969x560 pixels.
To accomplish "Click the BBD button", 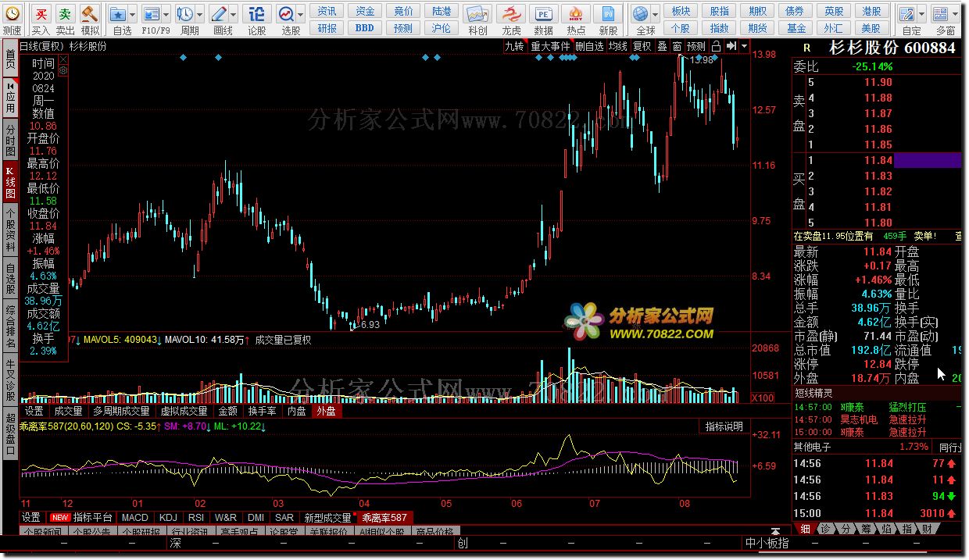I will 365,28.
